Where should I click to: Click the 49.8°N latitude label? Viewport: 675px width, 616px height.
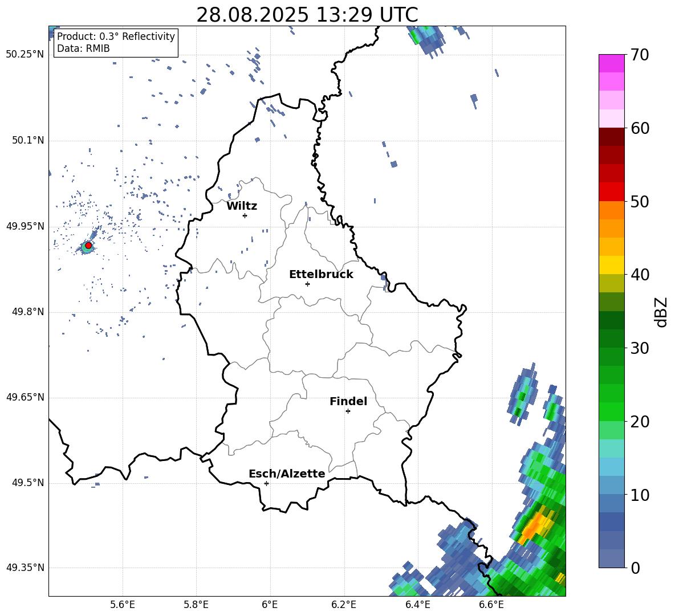[x=27, y=312]
